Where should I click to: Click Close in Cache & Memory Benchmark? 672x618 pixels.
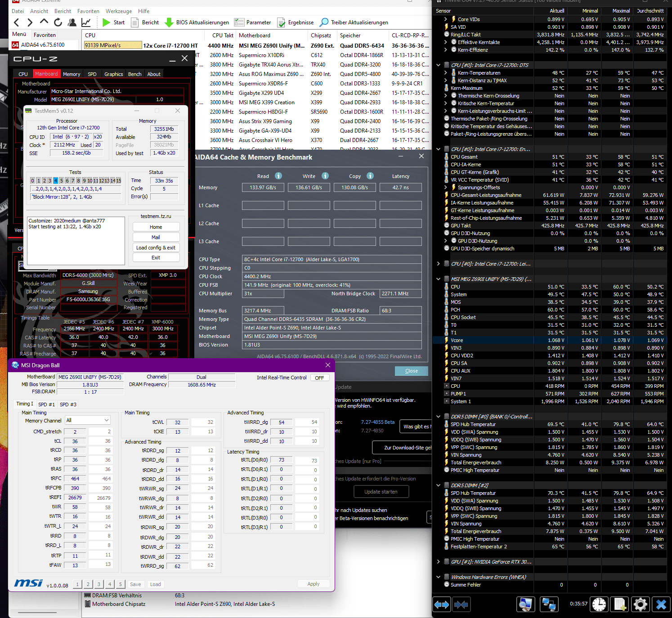click(x=412, y=371)
